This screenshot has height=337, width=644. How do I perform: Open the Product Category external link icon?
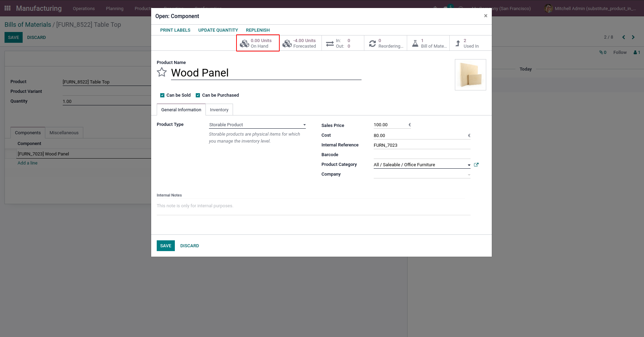[x=476, y=165]
